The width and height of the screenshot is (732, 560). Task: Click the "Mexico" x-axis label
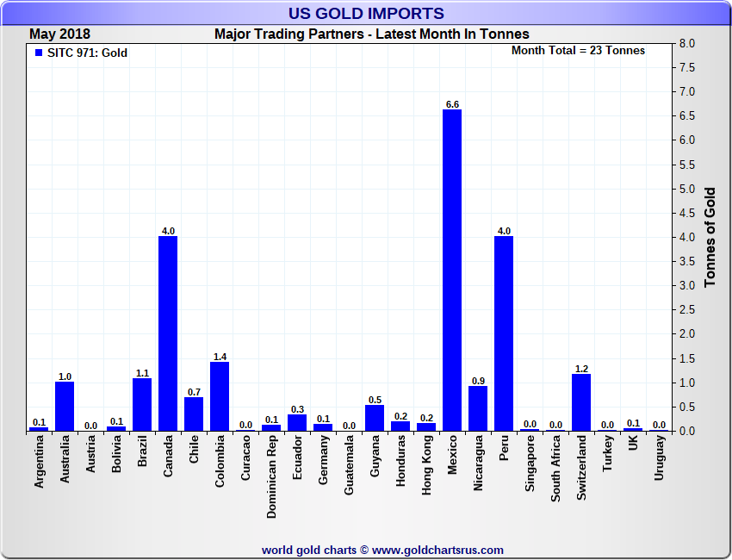[452, 454]
